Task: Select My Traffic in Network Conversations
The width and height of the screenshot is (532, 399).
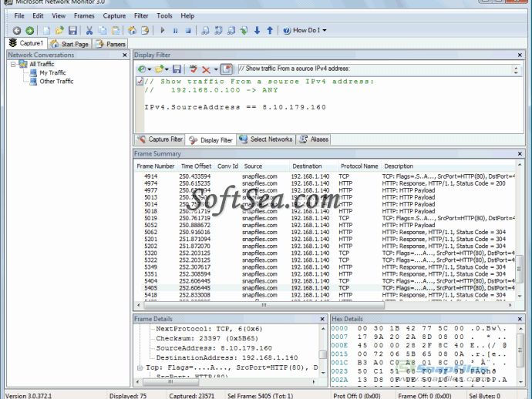Action: [x=52, y=72]
